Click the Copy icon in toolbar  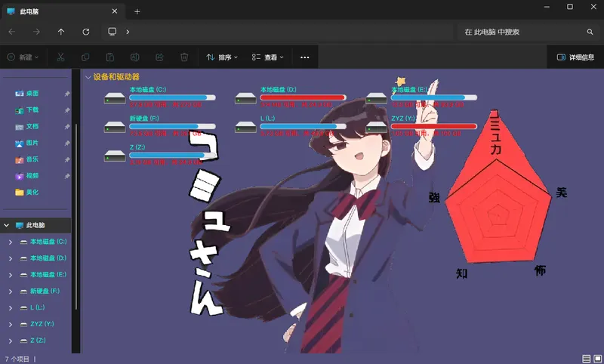tap(85, 57)
